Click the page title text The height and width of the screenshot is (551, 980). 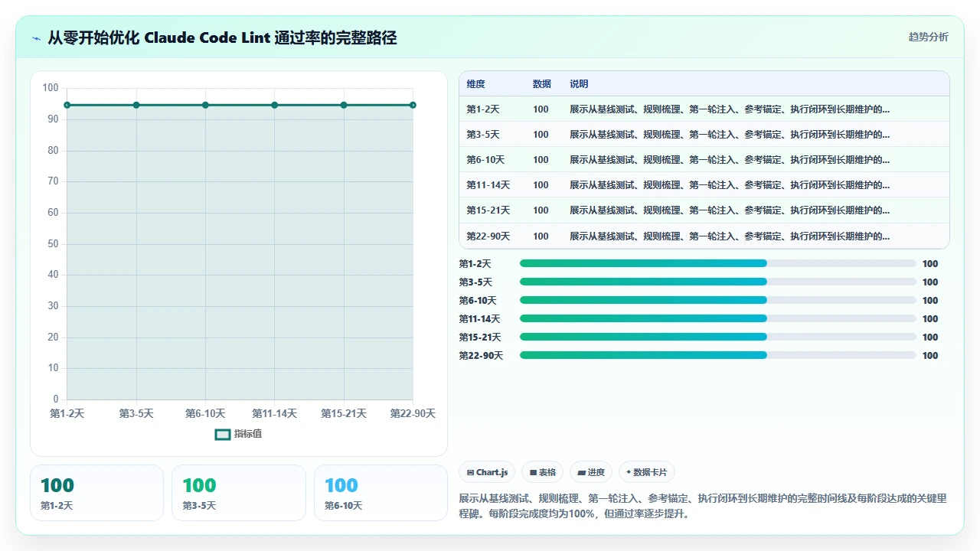point(222,37)
